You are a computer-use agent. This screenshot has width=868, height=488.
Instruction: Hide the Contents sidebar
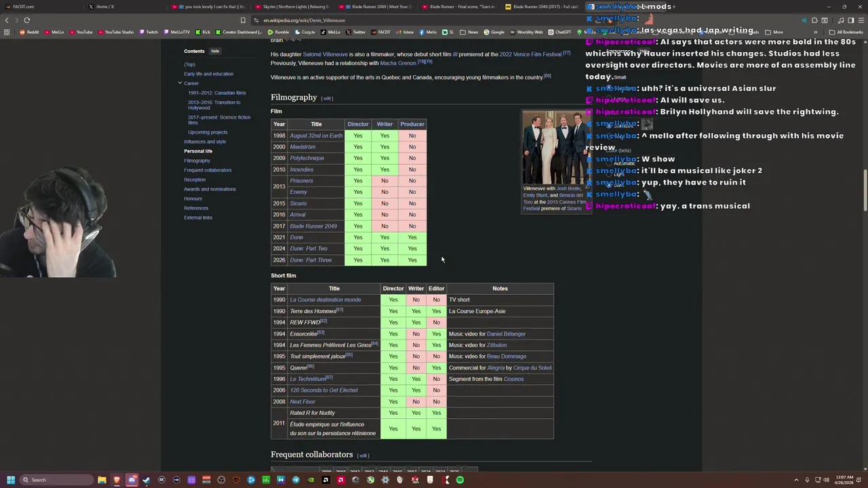point(214,51)
